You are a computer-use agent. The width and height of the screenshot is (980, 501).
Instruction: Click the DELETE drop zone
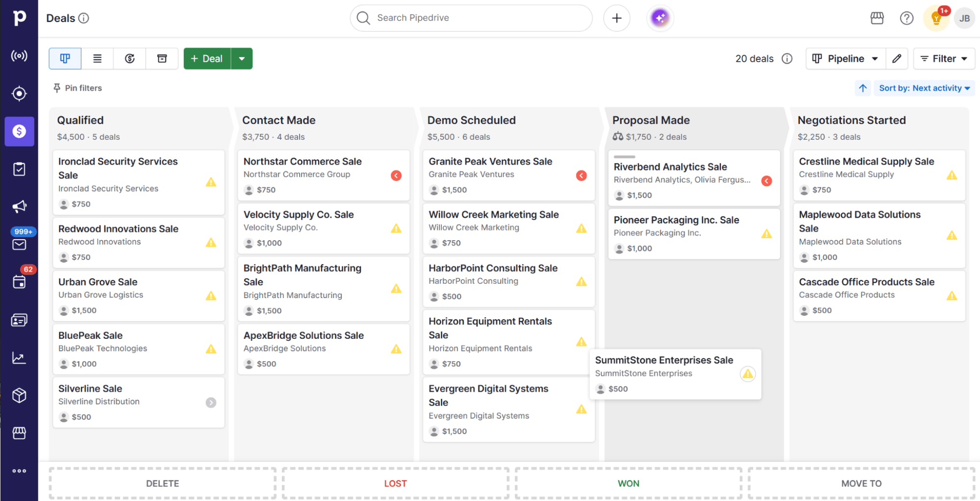162,483
